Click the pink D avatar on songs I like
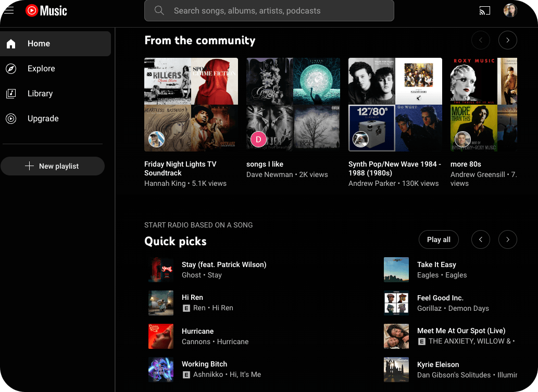538x392 pixels. pos(258,139)
